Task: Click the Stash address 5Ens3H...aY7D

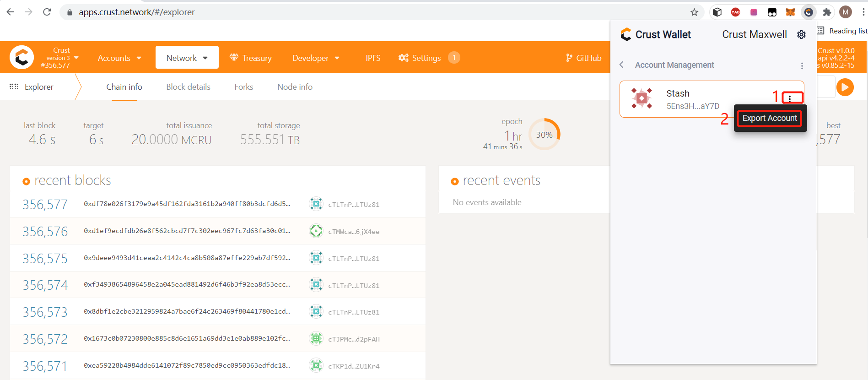Action: tap(693, 106)
